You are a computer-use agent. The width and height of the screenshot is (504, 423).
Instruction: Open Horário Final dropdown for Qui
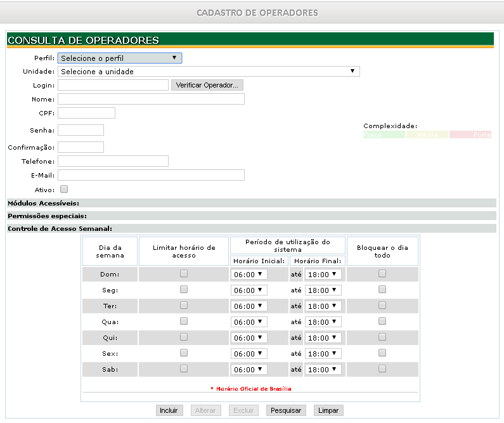click(323, 338)
